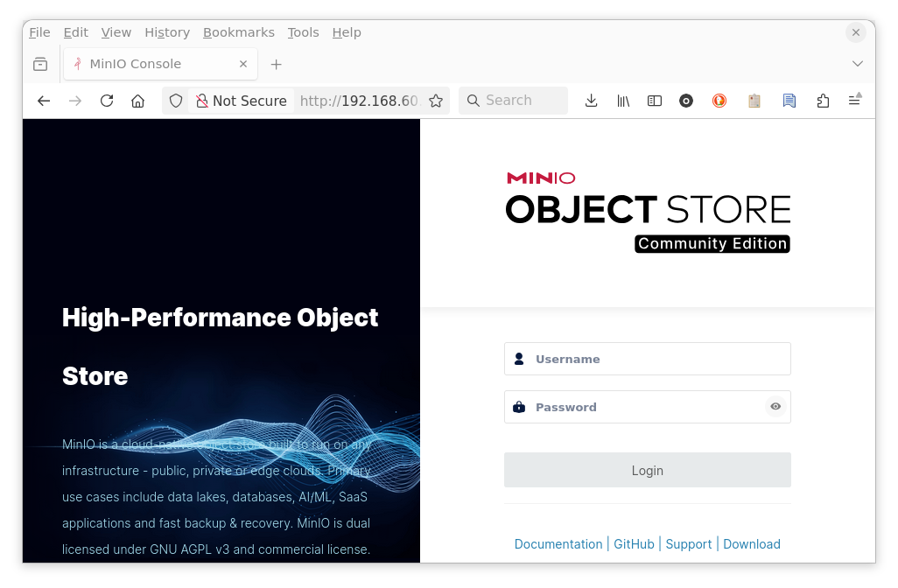Open the GitHub link
898x588 pixels.
634,544
